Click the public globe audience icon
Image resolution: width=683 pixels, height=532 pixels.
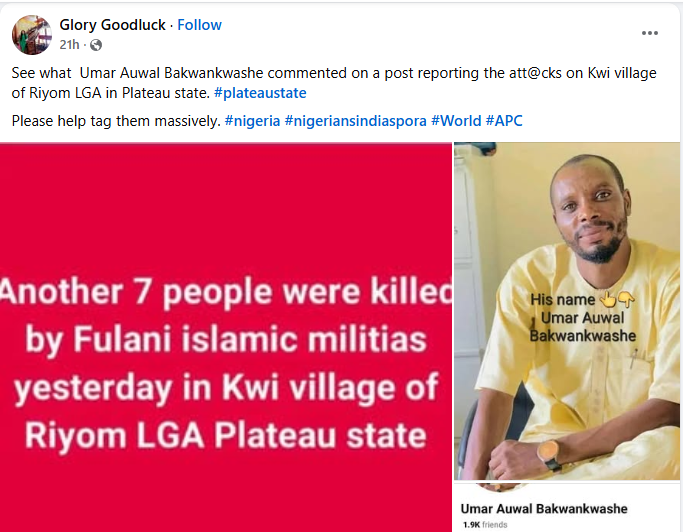click(x=96, y=45)
